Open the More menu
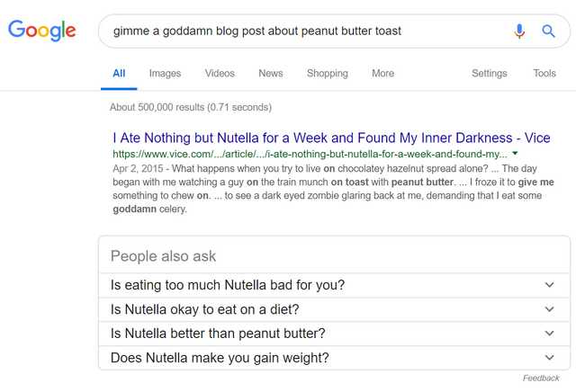Viewport: 576px width, 392px height. [x=382, y=74]
